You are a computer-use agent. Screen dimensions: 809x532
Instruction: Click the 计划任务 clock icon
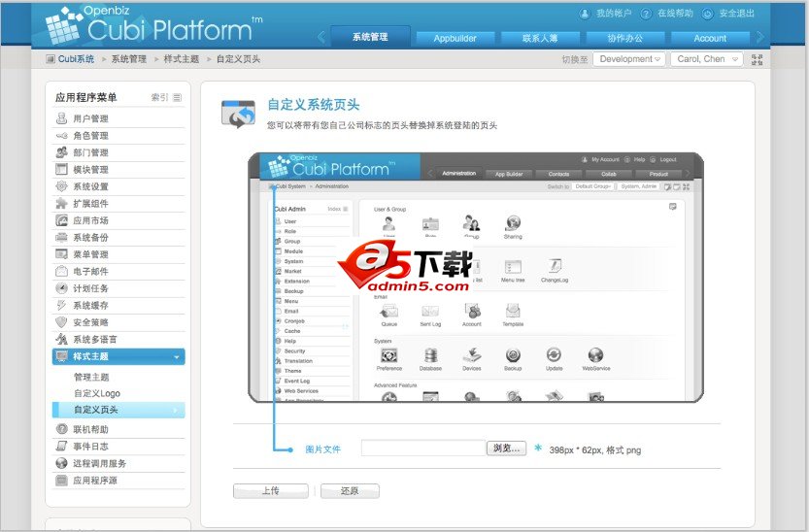(x=61, y=288)
